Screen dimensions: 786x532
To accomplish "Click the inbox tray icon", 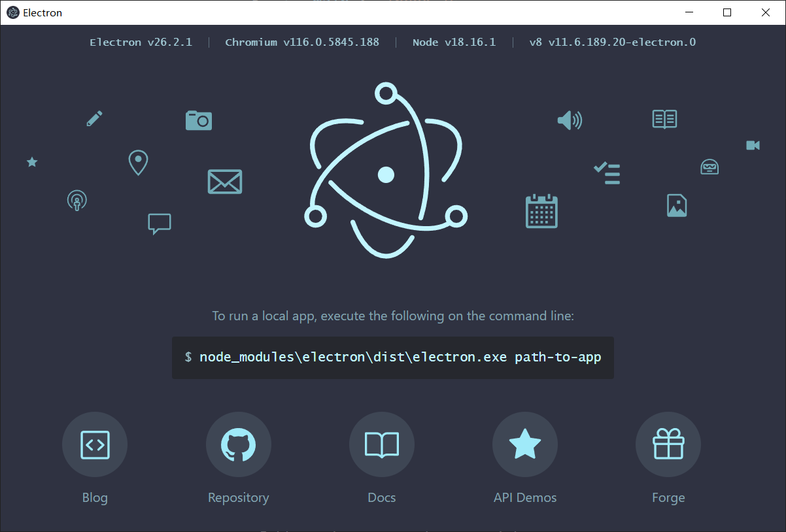I will pos(709,167).
